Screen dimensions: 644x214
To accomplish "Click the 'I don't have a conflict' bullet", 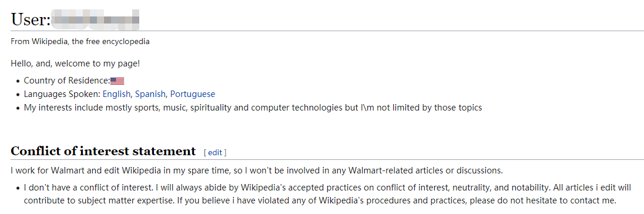I will pos(327,194).
